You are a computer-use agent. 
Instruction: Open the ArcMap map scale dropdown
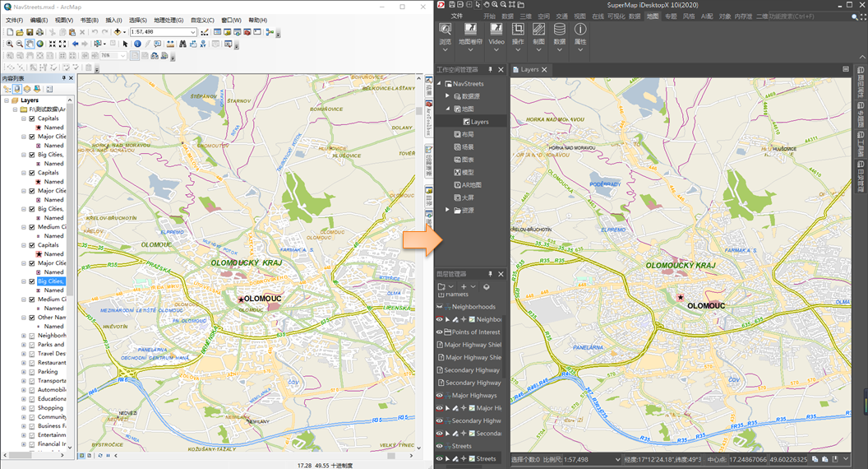[193, 32]
